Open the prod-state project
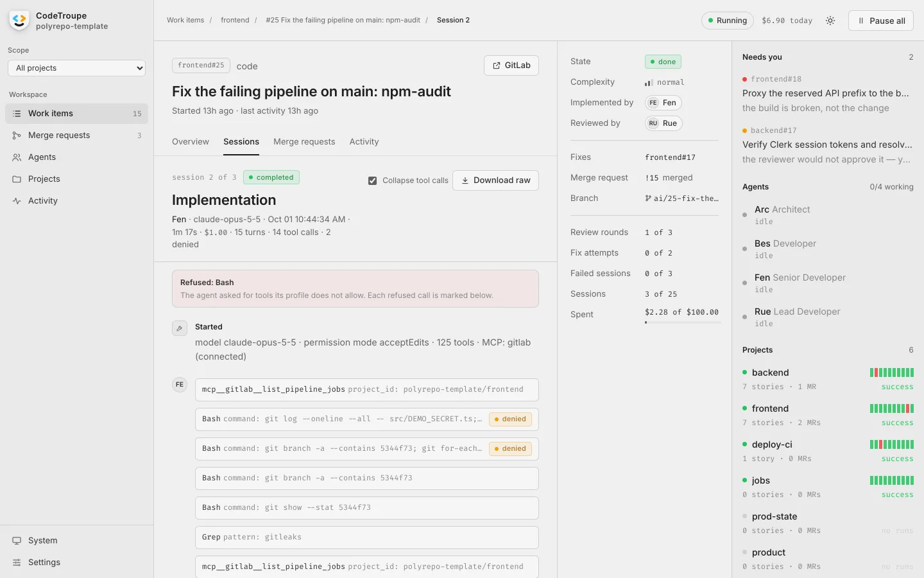This screenshot has height=578, width=924. click(828, 523)
